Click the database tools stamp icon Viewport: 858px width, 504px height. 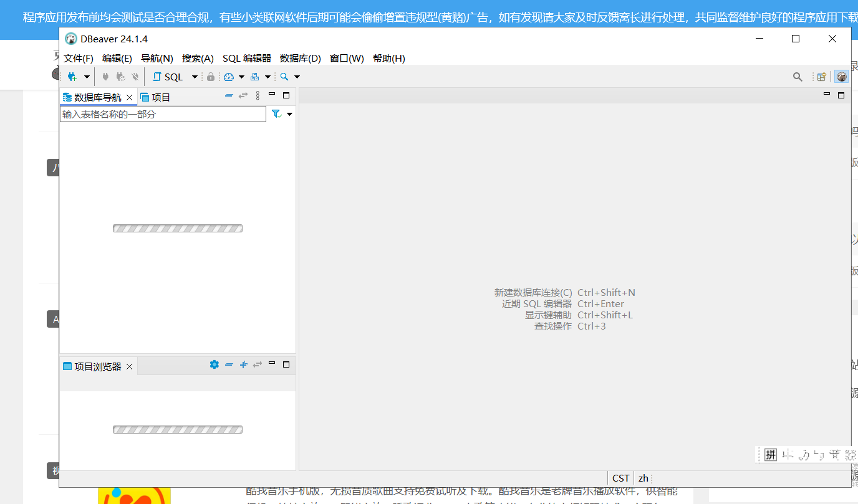254,77
